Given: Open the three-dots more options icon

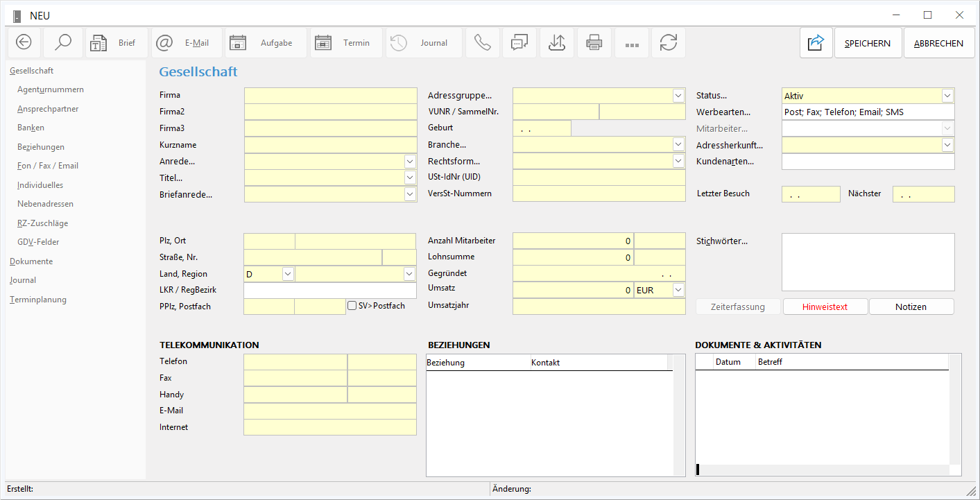Looking at the screenshot, I should point(631,43).
